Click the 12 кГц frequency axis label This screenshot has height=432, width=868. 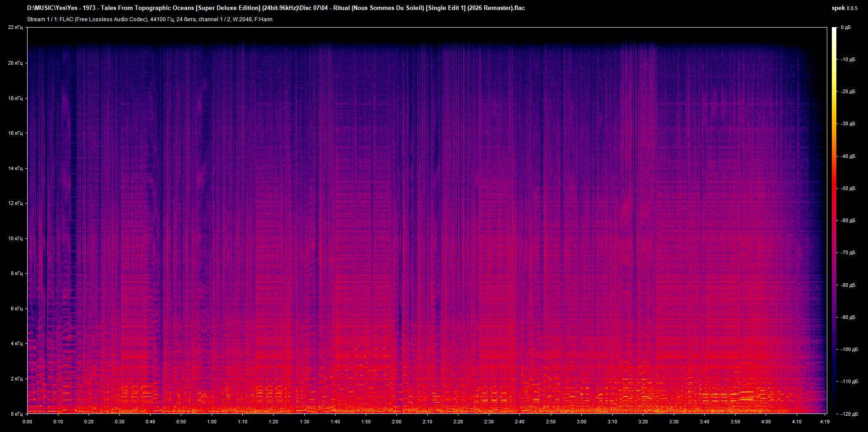pyautogui.click(x=15, y=203)
